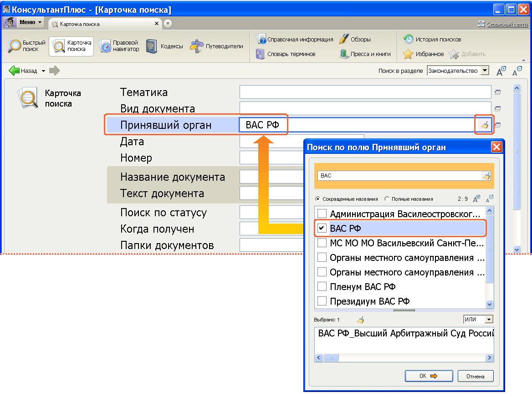Select the Текст документа field label
Viewport: 532px width, 397px height.
(162, 193)
